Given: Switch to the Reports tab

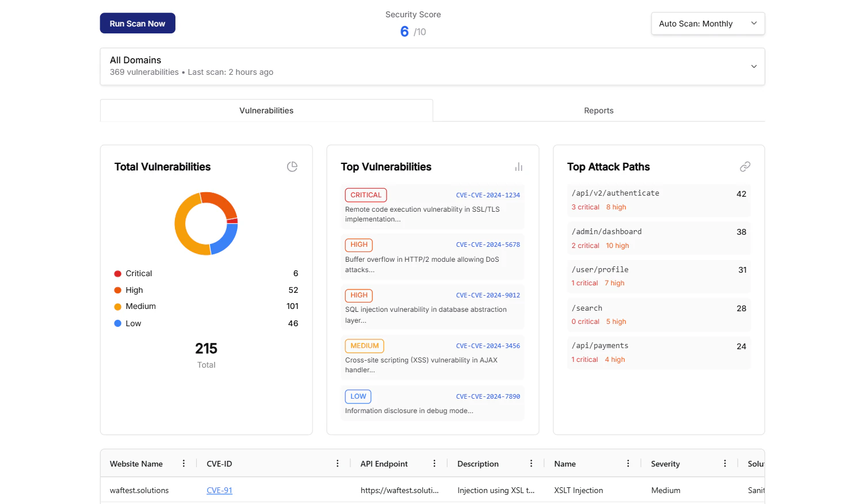Looking at the screenshot, I should click(x=598, y=110).
